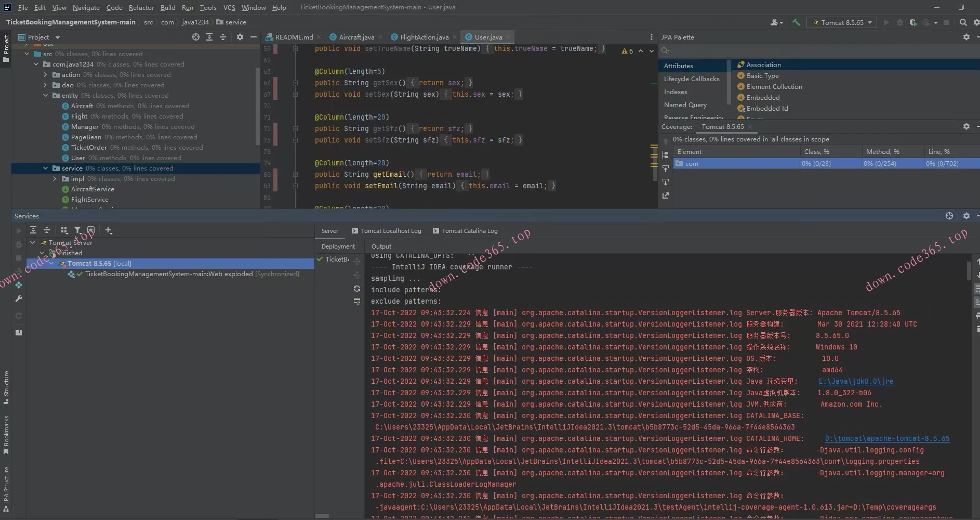Click the Group By icon in Services toolbar

64,230
